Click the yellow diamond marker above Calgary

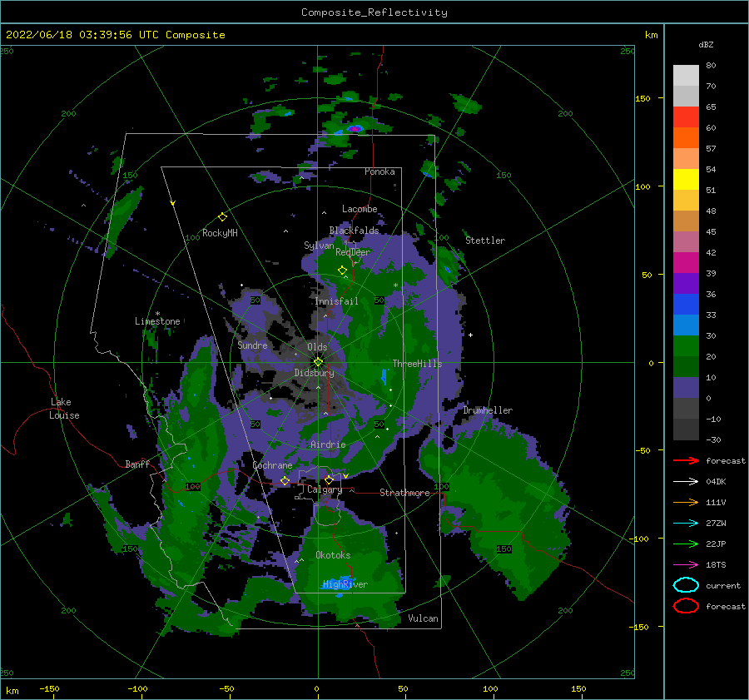click(x=329, y=479)
